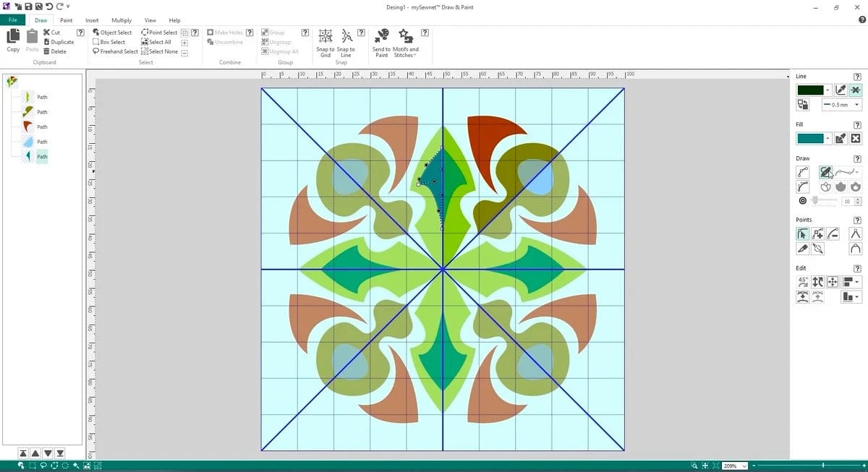Image resolution: width=868 pixels, height=472 pixels.
Task: Click the Duplicate icon in the Clipboard group
Action: click(57, 41)
